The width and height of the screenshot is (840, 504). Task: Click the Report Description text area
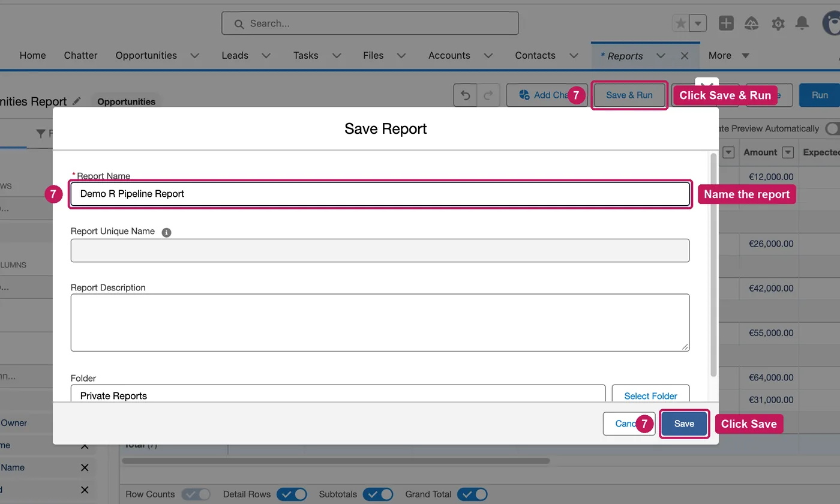(x=380, y=322)
